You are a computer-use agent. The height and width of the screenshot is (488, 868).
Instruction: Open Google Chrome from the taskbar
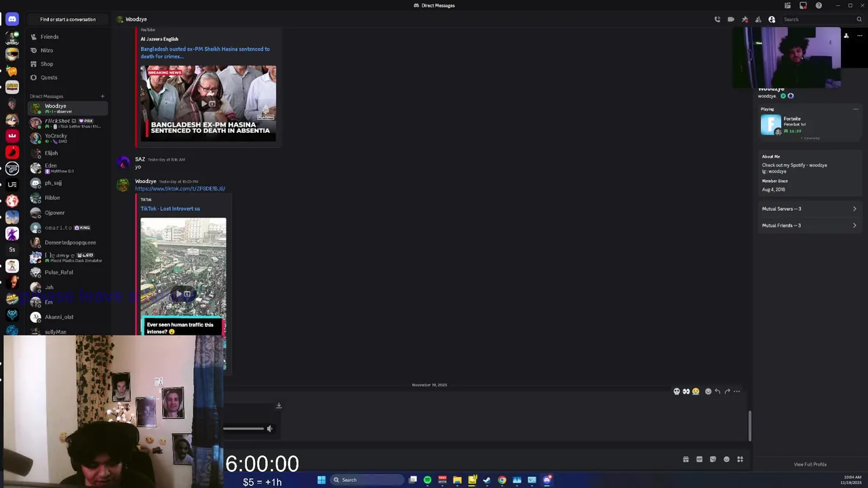coord(502,480)
